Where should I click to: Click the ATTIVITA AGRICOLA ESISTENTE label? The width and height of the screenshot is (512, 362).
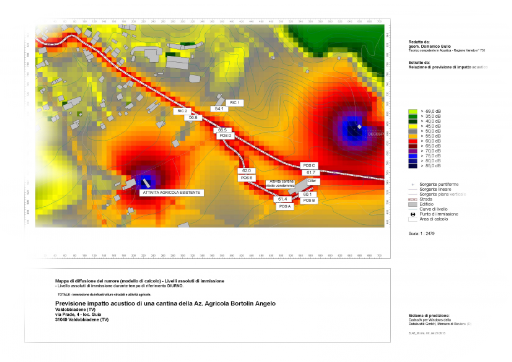(171, 193)
